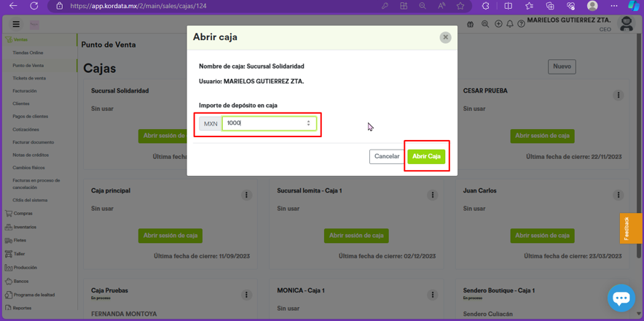The image size is (644, 321).
Task: Open options menu for Juan Carlos
Action: 619,195
